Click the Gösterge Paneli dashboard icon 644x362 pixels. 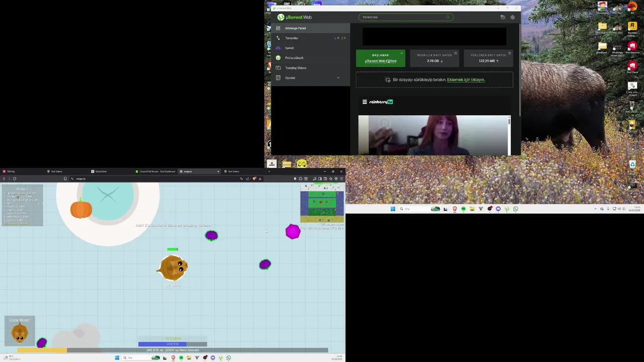tap(278, 28)
